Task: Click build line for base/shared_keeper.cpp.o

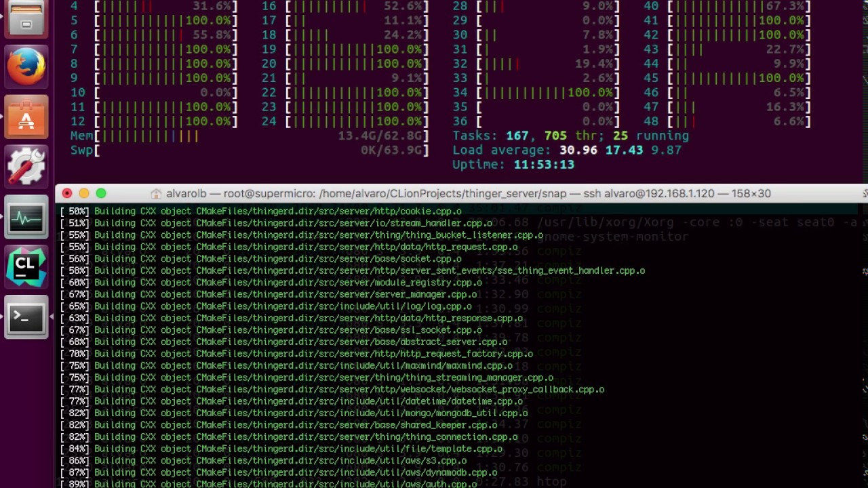Action: pyautogui.click(x=279, y=425)
